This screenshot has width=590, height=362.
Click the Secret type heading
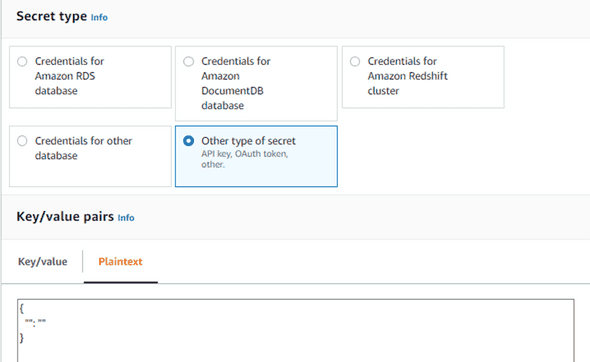[52, 16]
